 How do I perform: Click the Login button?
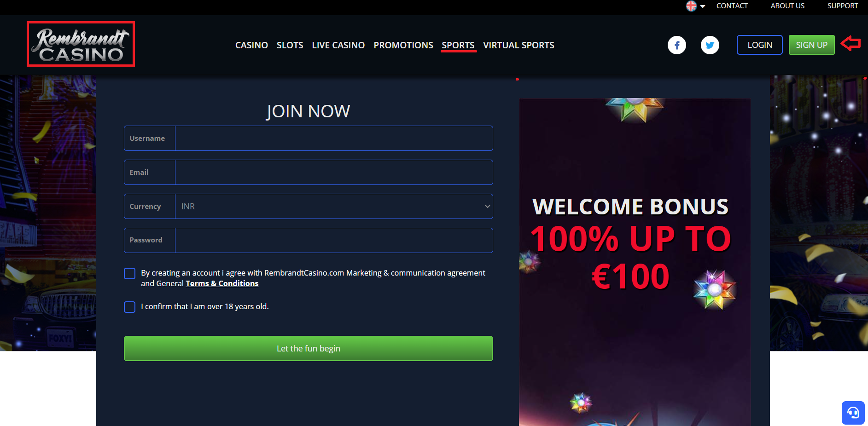759,45
